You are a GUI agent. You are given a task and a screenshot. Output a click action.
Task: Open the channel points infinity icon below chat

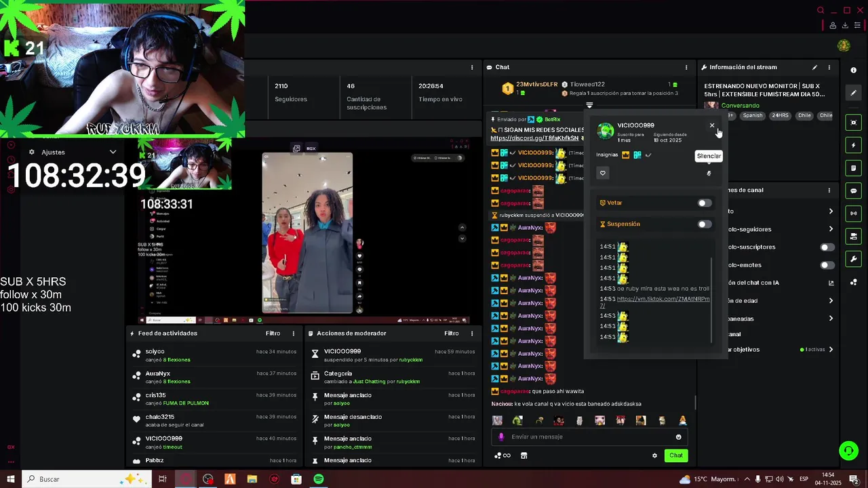pyautogui.click(x=502, y=455)
